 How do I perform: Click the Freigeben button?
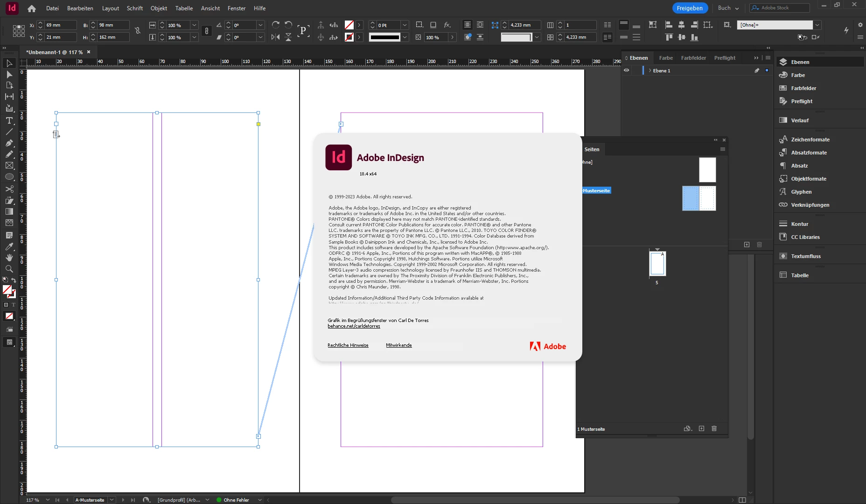690,8
